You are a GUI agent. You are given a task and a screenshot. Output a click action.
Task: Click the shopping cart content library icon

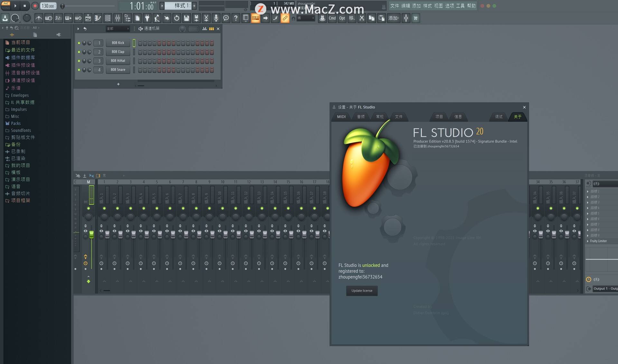[416, 18]
